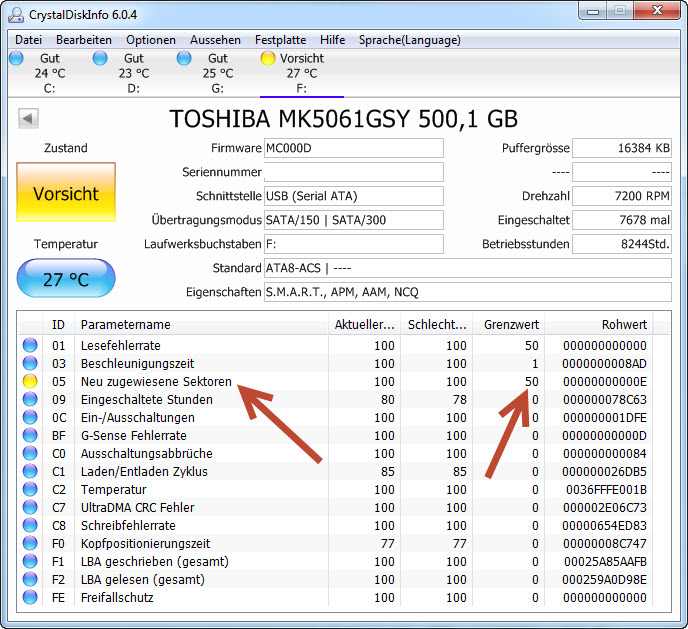Screen dimensions: 688x629
Task: Click the CrystalDiskInfo title bar icon
Action: coord(16,15)
